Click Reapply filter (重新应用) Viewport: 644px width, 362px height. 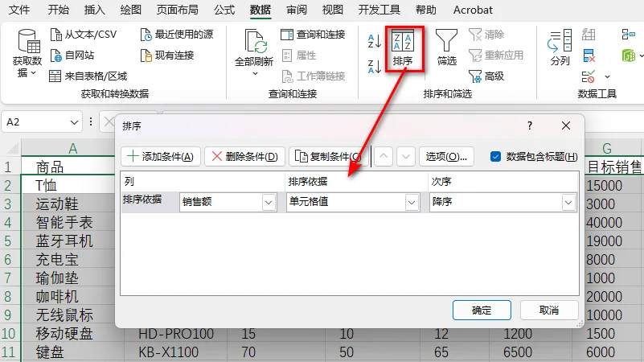click(496, 55)
